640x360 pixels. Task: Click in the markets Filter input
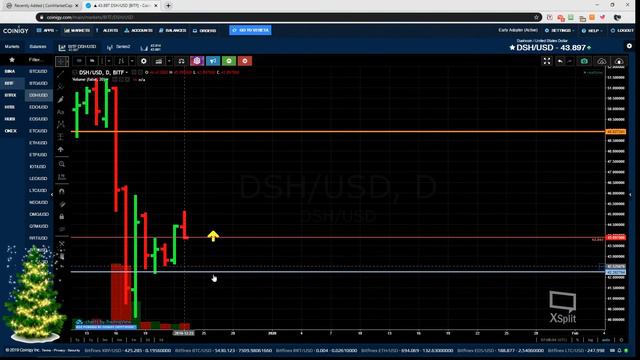pyautogui.click(x=37, y=60)
